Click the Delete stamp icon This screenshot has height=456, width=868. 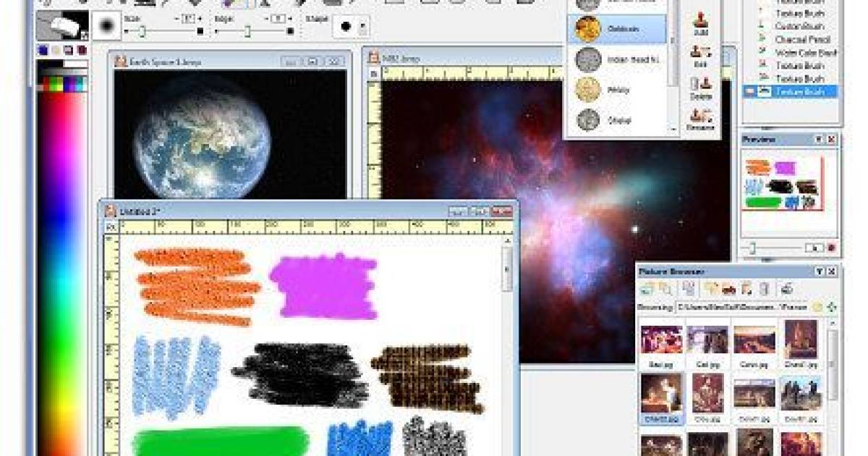coord(700,84)
